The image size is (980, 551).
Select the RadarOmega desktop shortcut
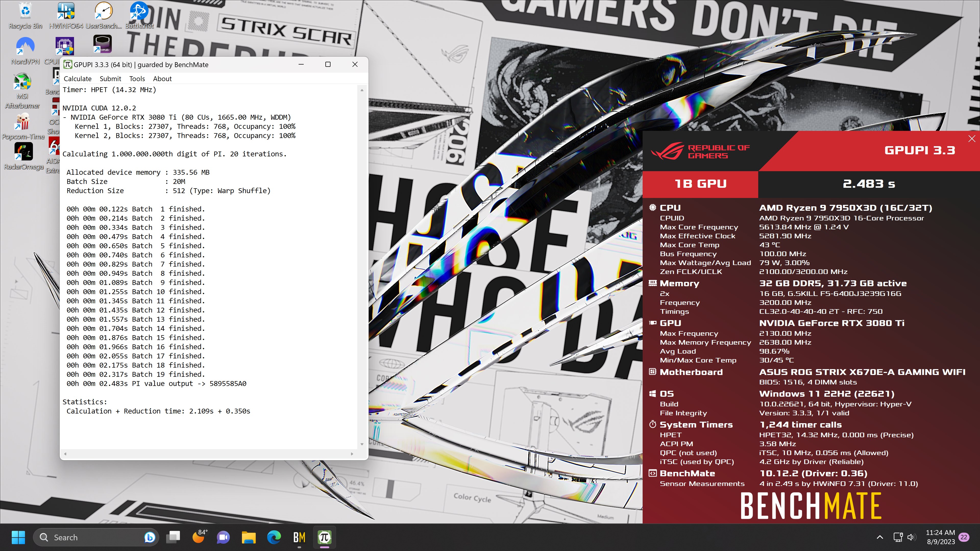click(x=23, y=156)
